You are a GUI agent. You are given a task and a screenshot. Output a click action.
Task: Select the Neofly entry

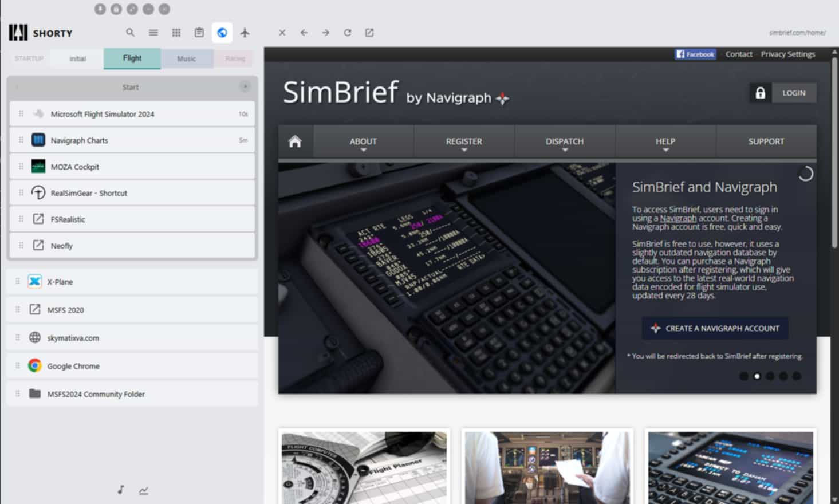[132, 246]
